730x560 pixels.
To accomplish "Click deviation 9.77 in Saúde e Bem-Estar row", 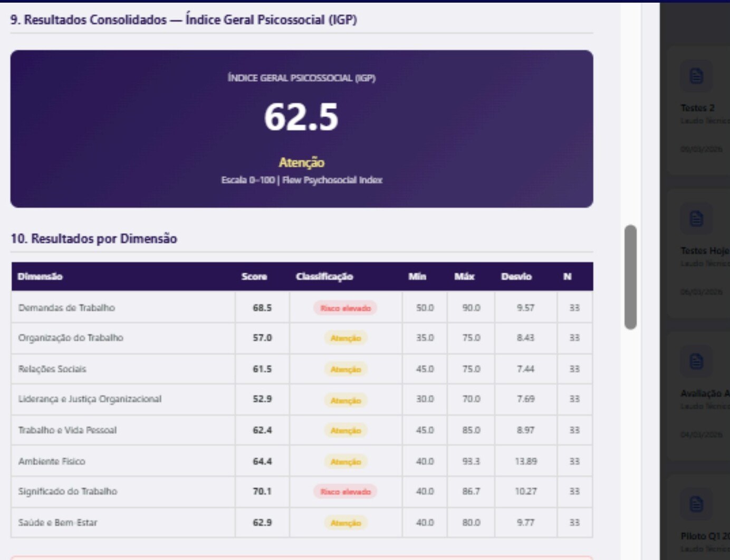I will click(x=525, y=523).
